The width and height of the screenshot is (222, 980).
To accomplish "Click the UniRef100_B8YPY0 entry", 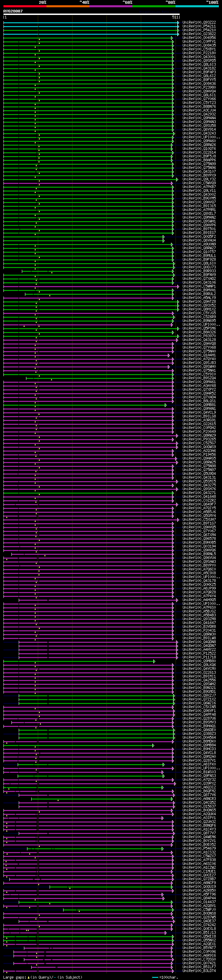I will click(x=199, y=565).
